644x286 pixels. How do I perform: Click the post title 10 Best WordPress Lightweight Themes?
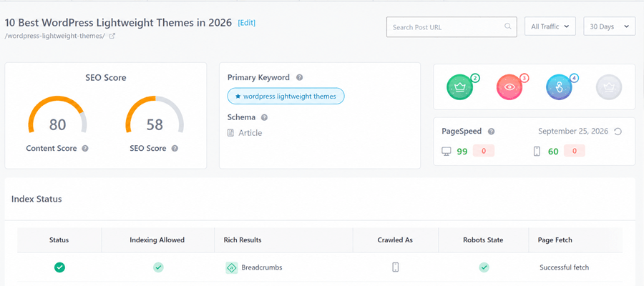click(118, 23)
